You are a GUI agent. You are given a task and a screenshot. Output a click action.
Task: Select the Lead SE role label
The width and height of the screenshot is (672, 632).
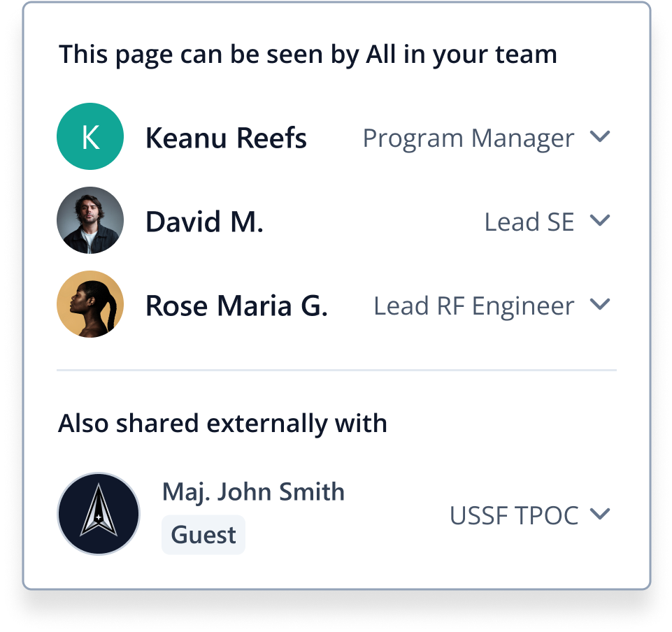[529, 222]
